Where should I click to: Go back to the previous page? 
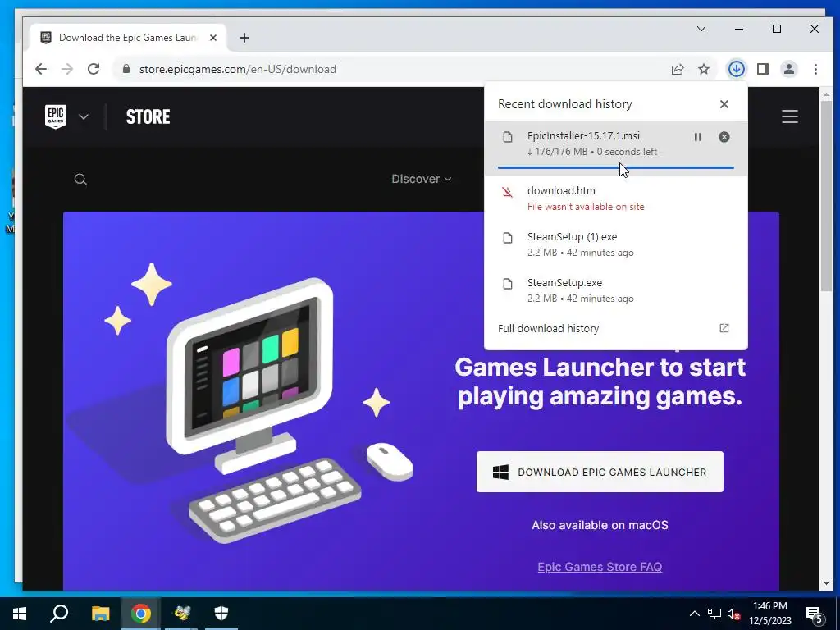pos(41,69)
